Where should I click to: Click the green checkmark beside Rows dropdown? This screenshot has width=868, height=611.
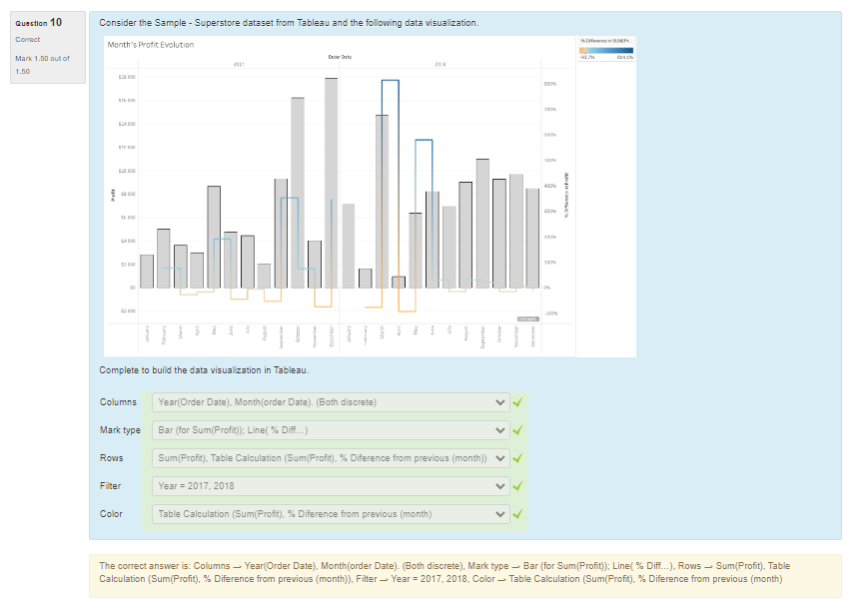516,458
